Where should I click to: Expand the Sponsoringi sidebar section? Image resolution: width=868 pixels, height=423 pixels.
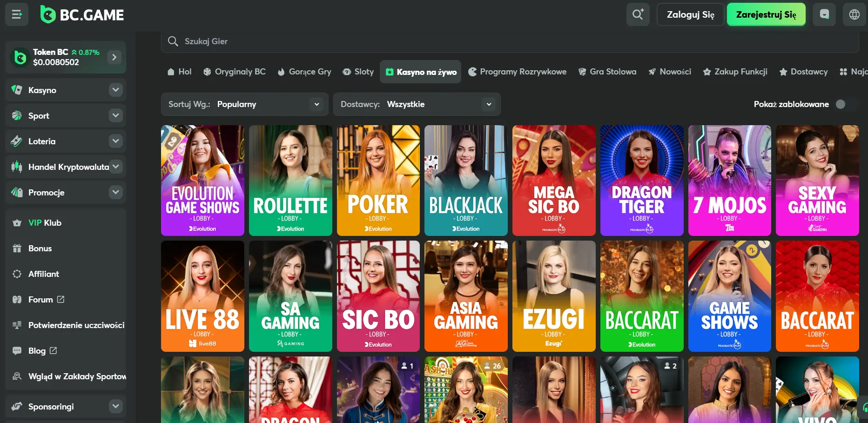116,406
